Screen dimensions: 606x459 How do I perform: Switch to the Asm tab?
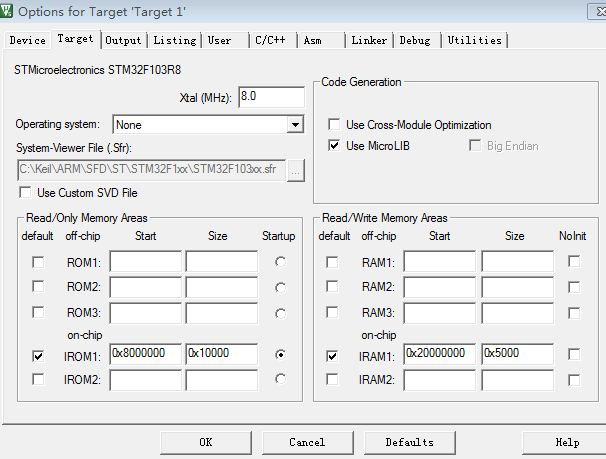click(x=321, y=40)
